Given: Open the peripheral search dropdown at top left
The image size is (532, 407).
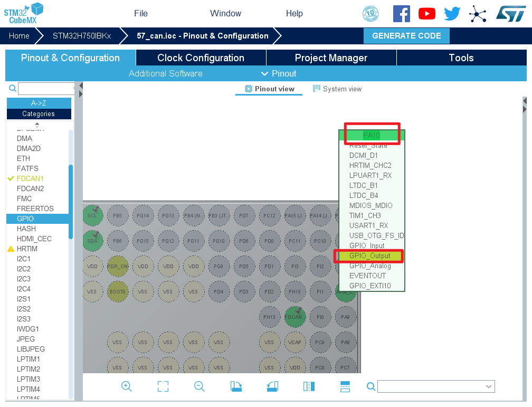Looking at the screenshot, I should pyautogui.click(x=46, y=88).
